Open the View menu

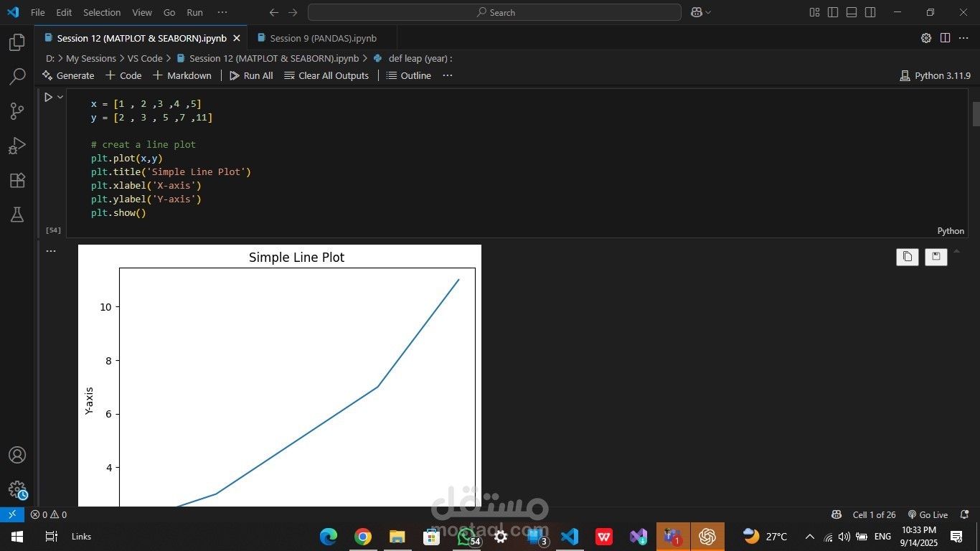coord(142,12)
